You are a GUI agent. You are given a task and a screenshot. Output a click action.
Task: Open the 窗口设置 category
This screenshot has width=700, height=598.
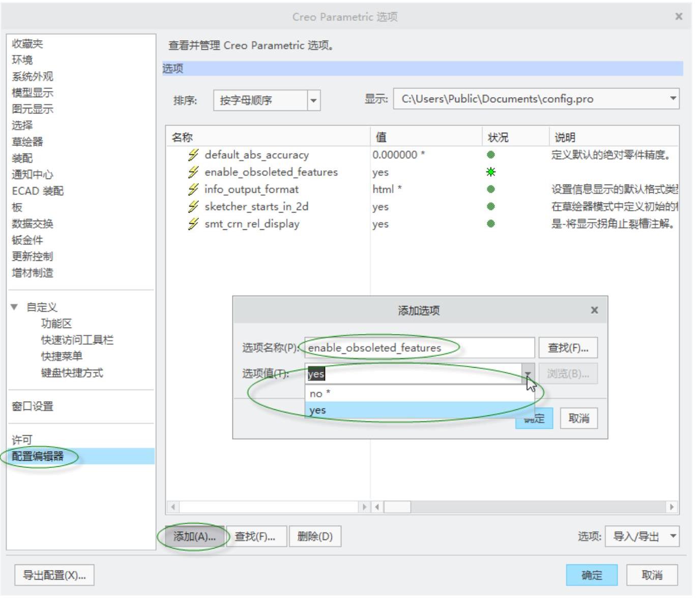click(x=33, y=406)
